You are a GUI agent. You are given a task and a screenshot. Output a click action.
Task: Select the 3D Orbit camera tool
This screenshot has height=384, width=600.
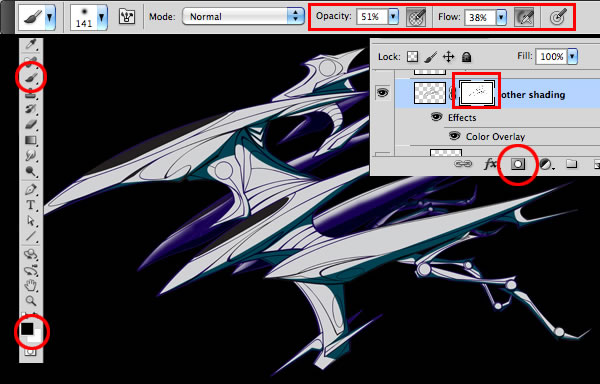point(31,270)
